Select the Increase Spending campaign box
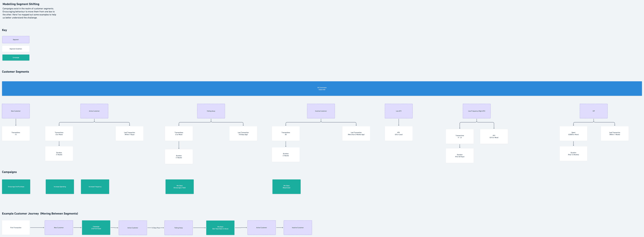Image resolution: width=644 pixels, height=237 pixels. [x=60, y=187]
